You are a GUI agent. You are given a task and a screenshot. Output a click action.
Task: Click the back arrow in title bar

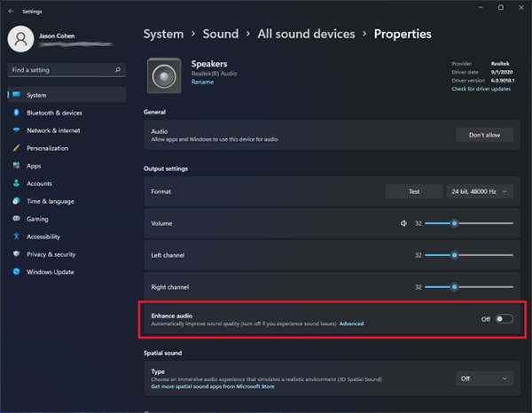click(x=10, y=12)
